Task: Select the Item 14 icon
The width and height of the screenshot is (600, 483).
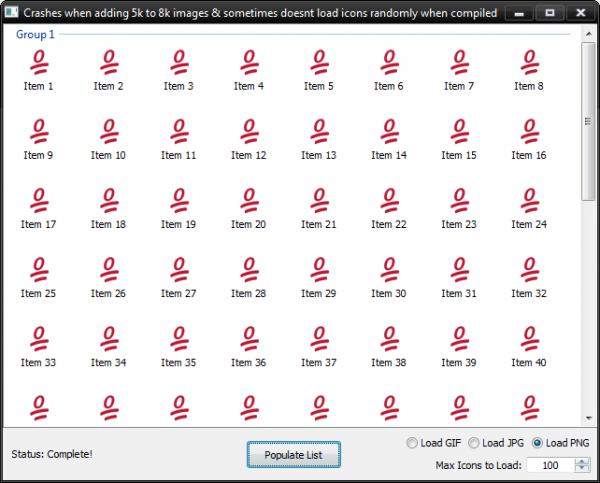Action: 390,131
